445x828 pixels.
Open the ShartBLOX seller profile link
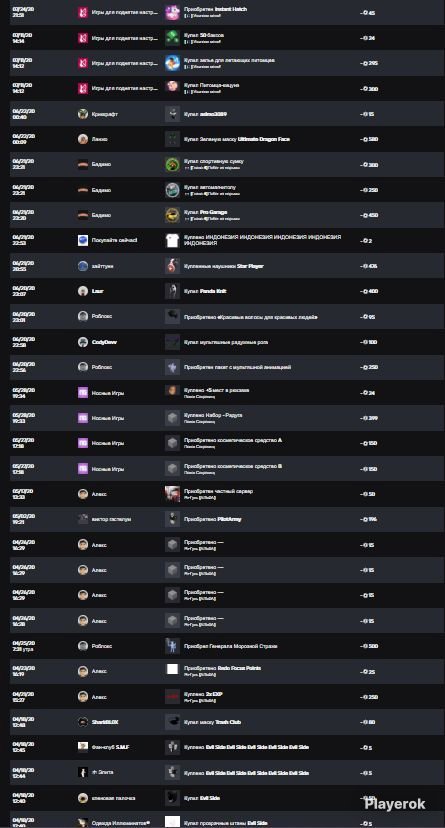click(x=103, y=722)
